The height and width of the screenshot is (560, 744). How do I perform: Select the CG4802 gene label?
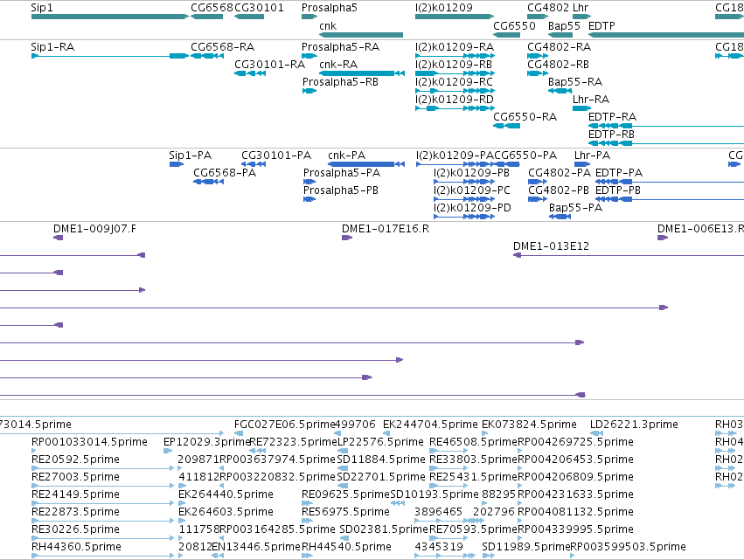[548, 8]
